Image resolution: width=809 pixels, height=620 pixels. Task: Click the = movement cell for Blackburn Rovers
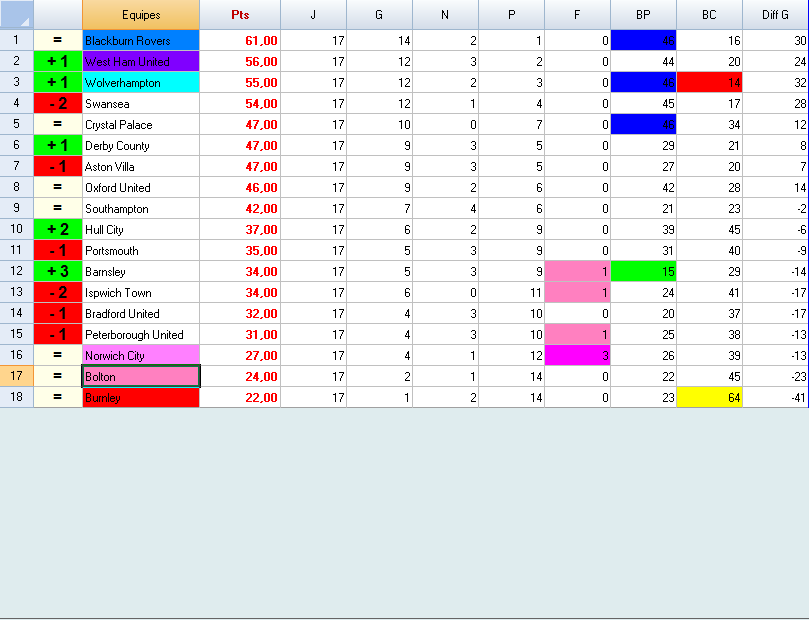pos(58,40)
